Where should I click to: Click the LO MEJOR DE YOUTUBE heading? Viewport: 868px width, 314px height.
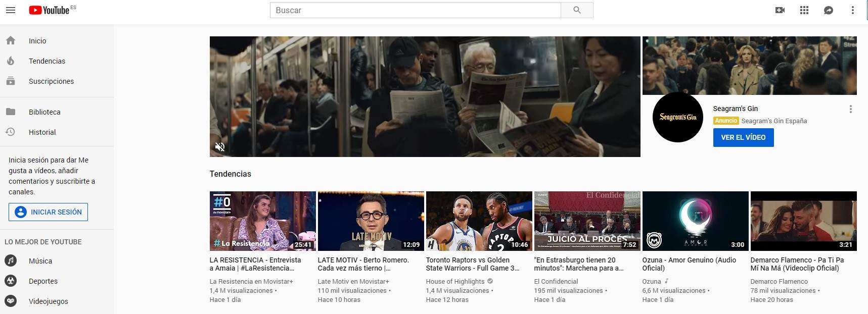(x=43, y=242)
